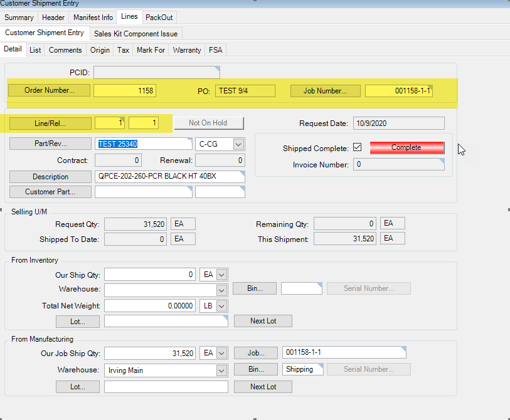
Task: Click the PO field showing TEST 9/4
Action: coord(245,91)
